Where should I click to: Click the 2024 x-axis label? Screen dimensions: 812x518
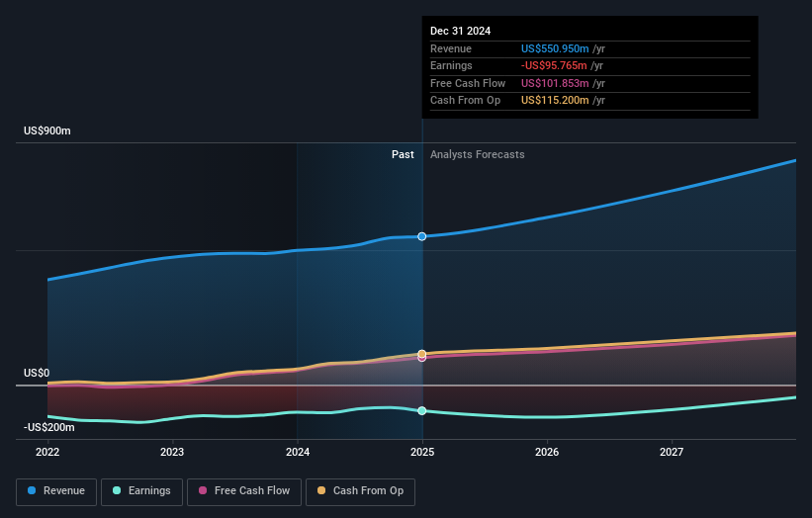pos(298,453)
